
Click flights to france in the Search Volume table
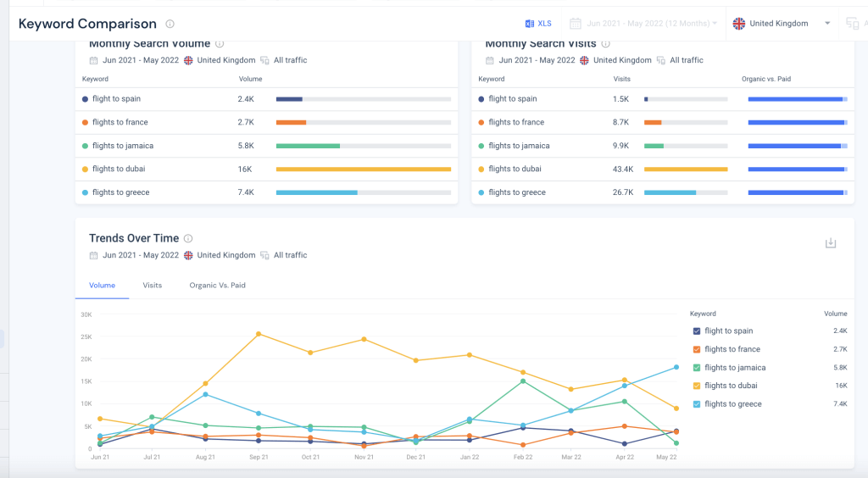(120, 122)
